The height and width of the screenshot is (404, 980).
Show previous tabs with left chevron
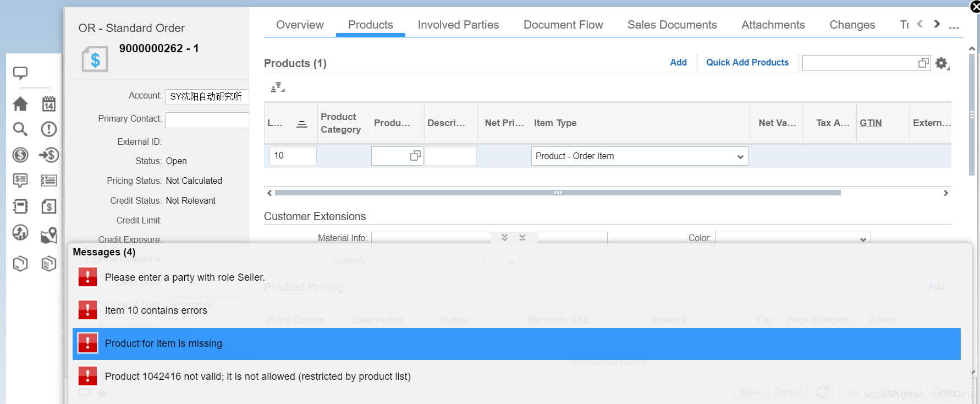coord(920,24)
